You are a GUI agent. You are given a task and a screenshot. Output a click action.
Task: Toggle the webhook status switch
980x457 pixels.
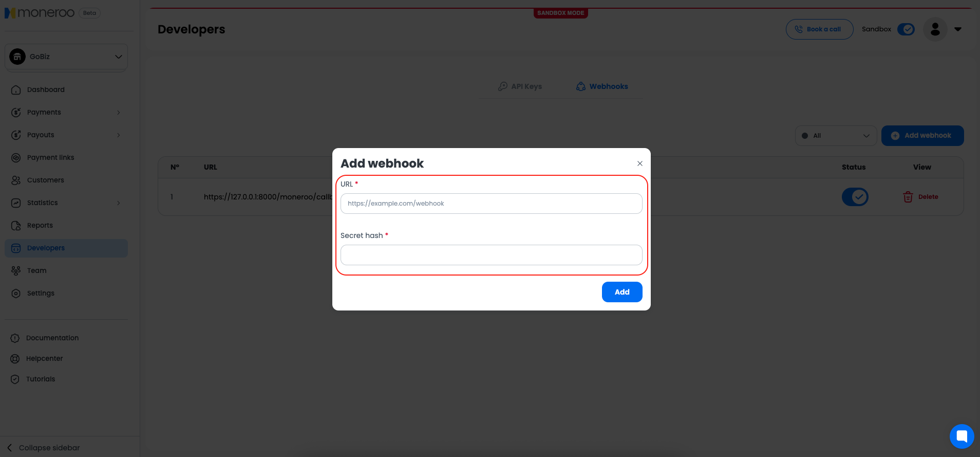coord(855,197)
